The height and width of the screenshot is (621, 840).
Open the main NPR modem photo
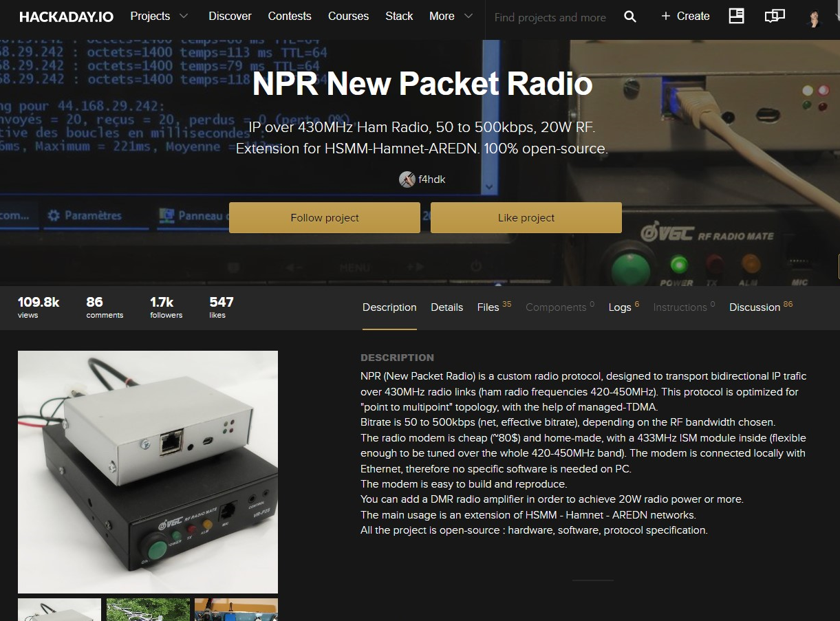148,472
